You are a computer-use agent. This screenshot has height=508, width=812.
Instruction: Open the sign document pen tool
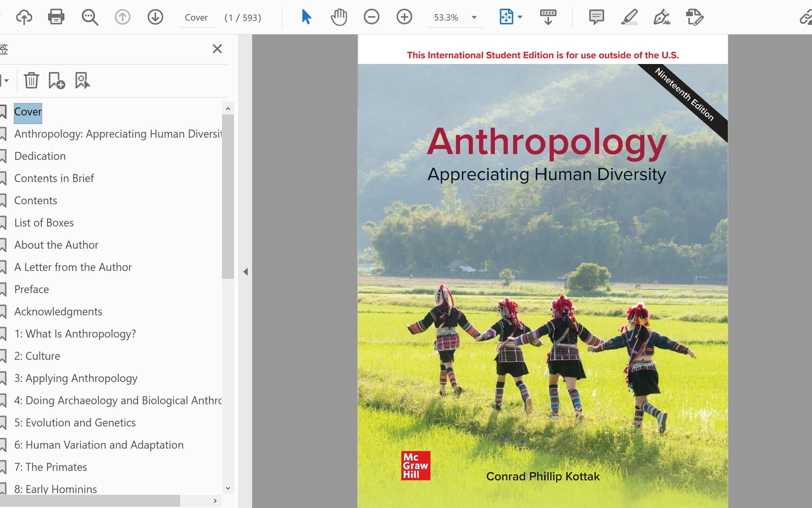[662, 17]
